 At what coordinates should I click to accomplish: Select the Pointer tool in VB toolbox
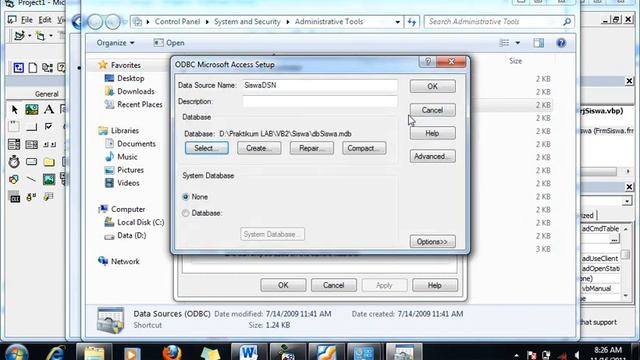click(x=15, y=109)
